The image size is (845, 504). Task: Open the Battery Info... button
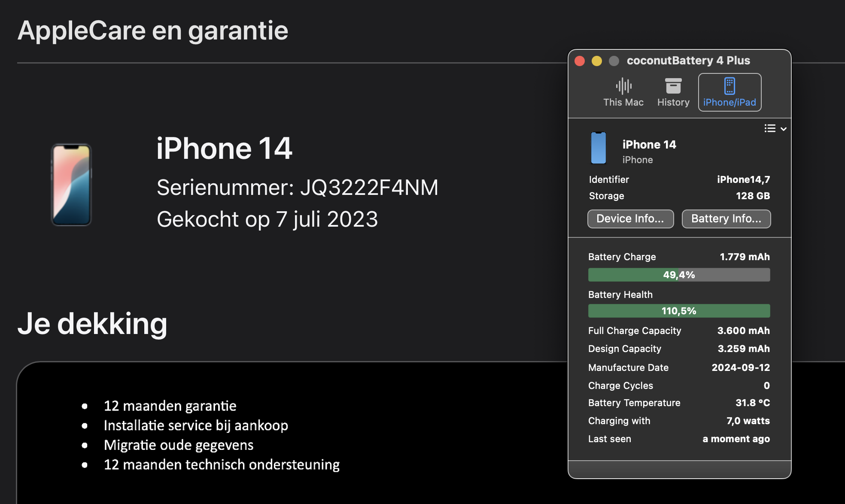point(726,219)
